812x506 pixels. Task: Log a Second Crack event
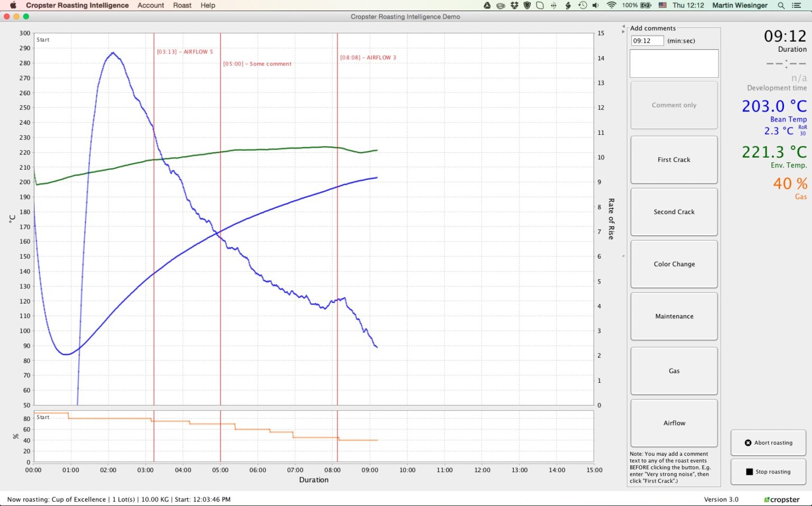673,211
